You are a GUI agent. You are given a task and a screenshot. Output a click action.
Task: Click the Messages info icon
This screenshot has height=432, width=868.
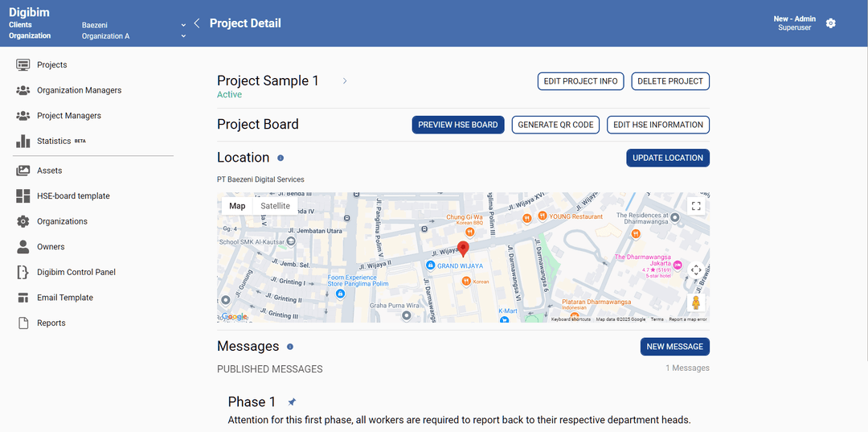coord(290,347)
